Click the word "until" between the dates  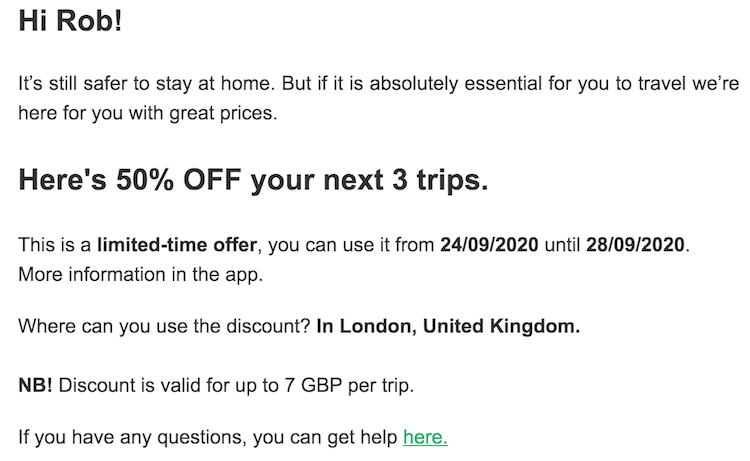pyautogui.click(x=562, y=245)
